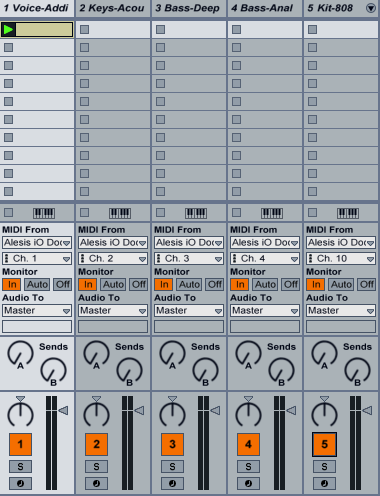The height and width of the screenshot is (496, 380).
Task: Click the piano keyboard icon on track 5 Kit-808
Action: point(348,213)
